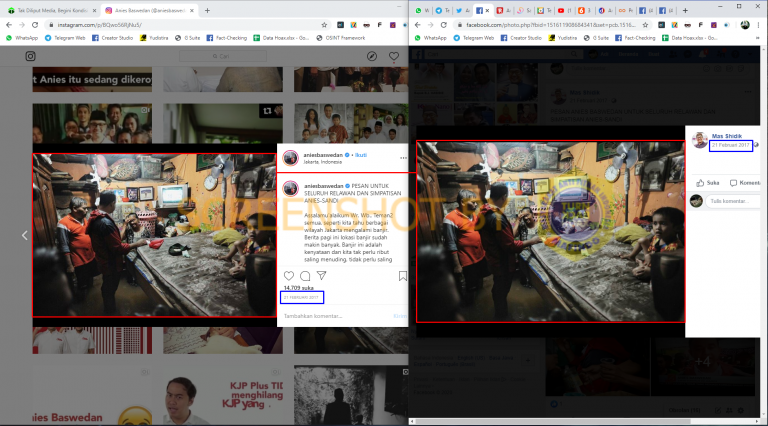Open the Telegram Web bookmark in the left window
The height and width of the screenshot is (426, 768).
coord(65,38)
